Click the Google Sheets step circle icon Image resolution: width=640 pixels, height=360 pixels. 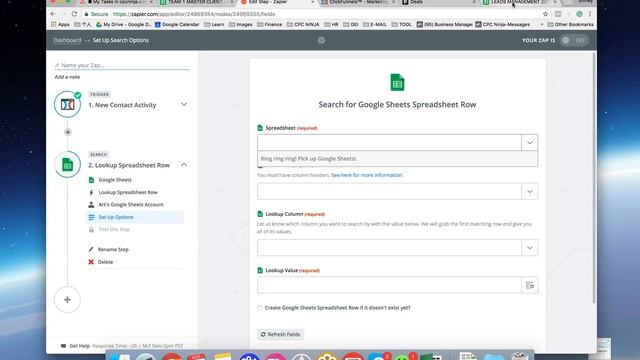pos(67,164)
